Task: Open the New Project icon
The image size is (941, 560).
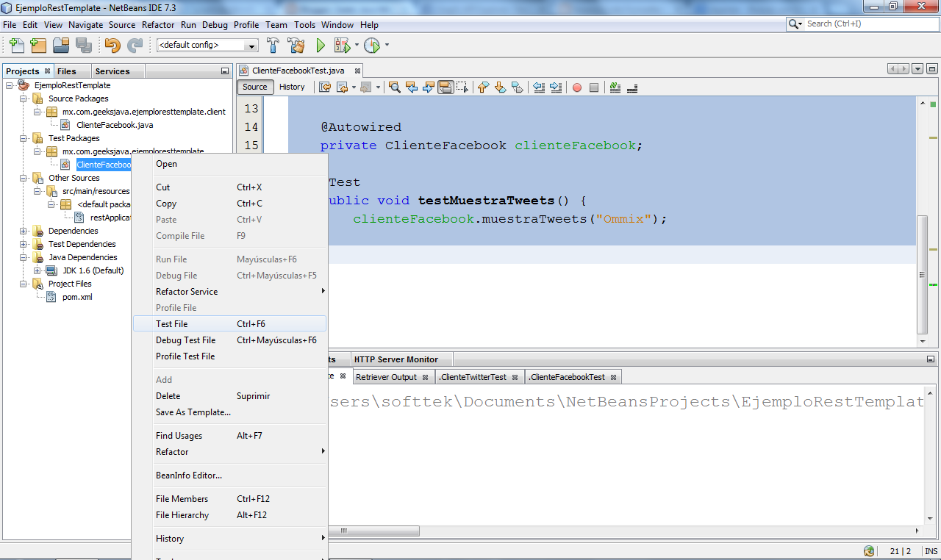Action: tap(37, 45)
